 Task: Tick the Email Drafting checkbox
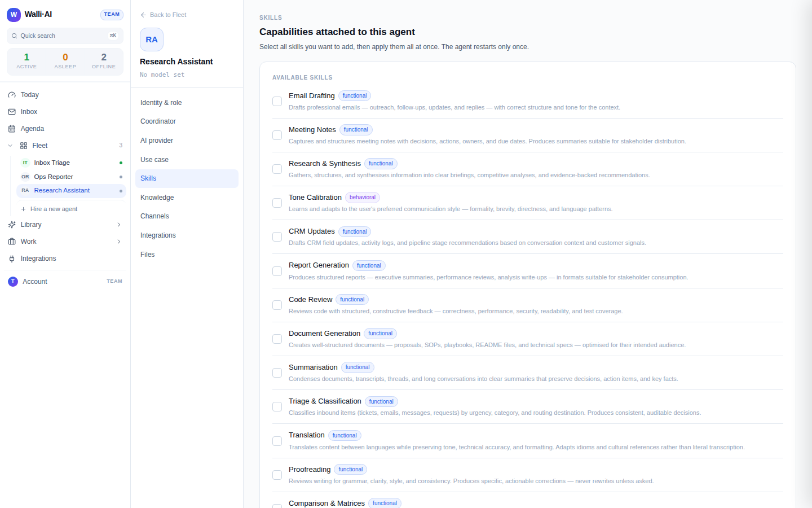(x=277, y=101)
